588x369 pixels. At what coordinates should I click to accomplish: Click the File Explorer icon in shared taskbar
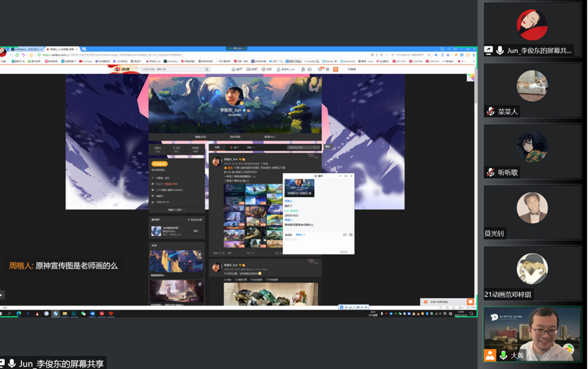click(65, 314)
